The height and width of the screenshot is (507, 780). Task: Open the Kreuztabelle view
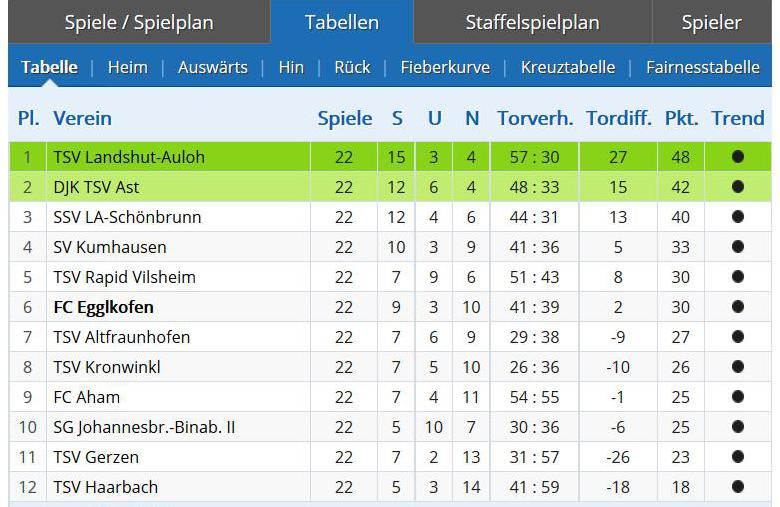pyautogui.click(x=568, y=68)
